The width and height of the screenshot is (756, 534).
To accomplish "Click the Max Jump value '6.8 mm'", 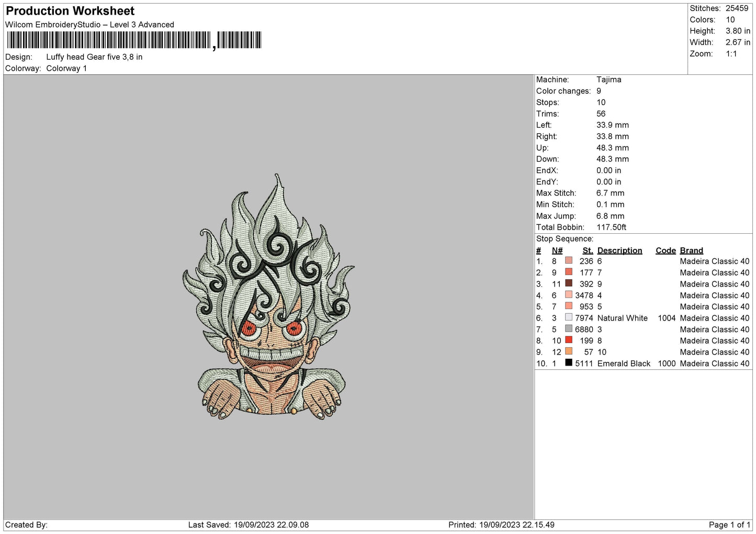I will (x=611, y=216).
